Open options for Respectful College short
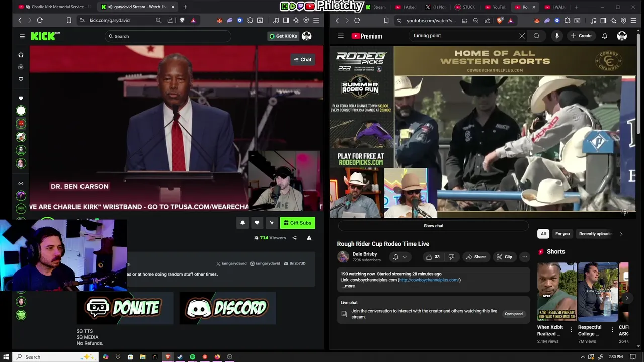 point(612,330)
